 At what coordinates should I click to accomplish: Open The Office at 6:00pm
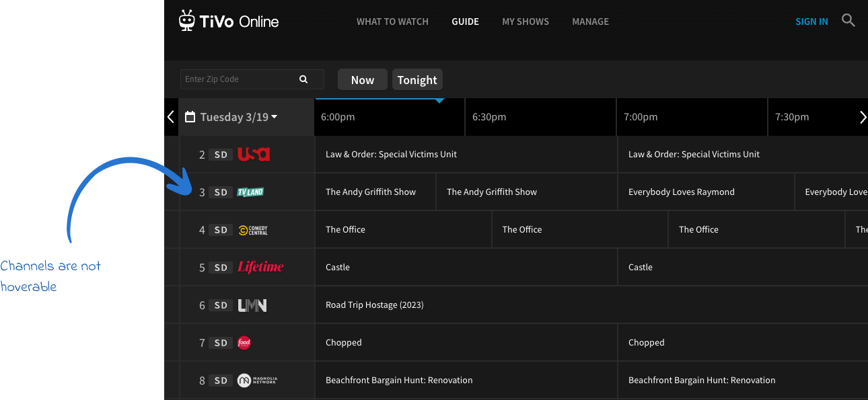(x=403, y=230)
